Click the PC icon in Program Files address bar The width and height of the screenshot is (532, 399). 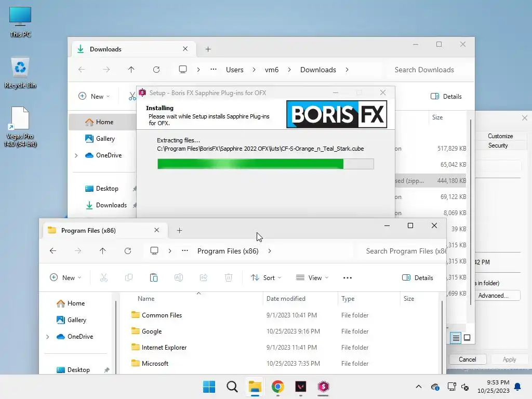[x=154, y=251]
